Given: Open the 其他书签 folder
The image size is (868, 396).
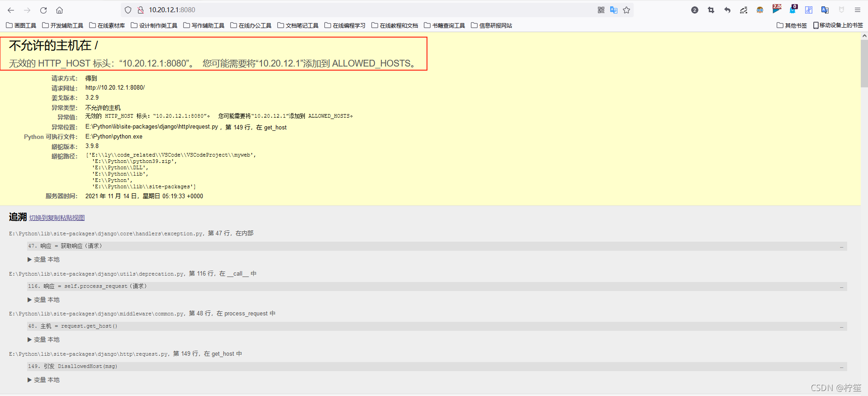Looking at the screenshot, I should point(792,25).
